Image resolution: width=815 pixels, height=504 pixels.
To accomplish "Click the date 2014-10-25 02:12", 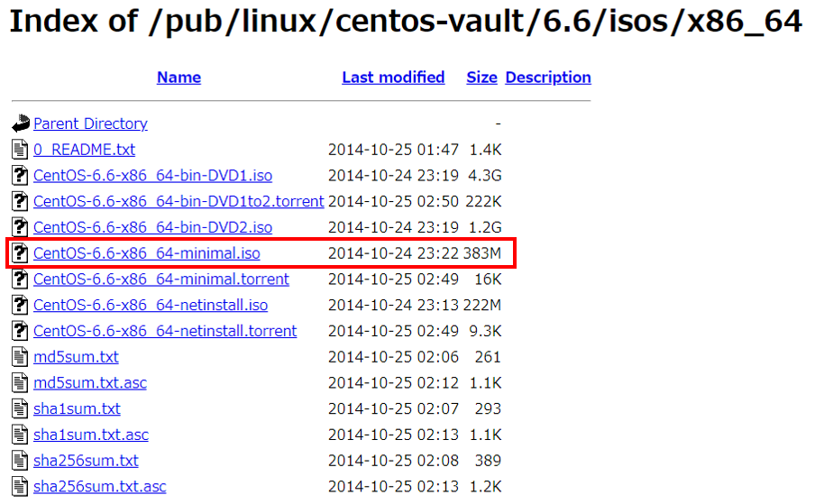I will point(393,383).
